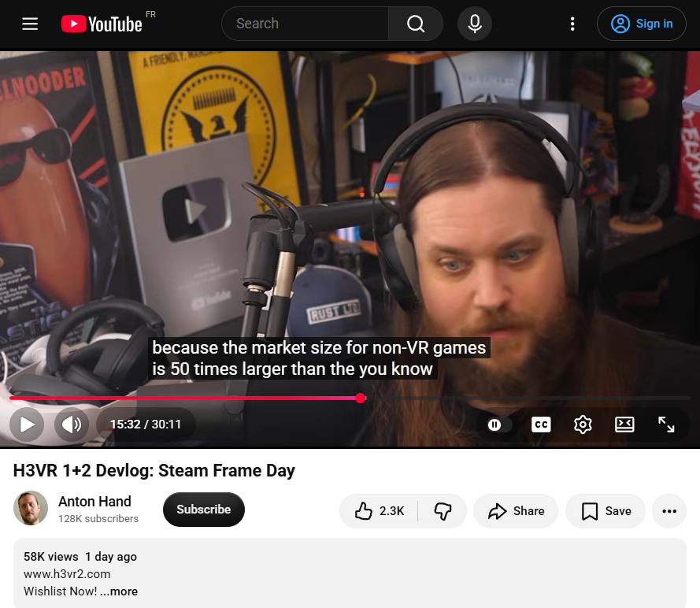Start voice search with the microphone
700x608 pixels.
475,24
